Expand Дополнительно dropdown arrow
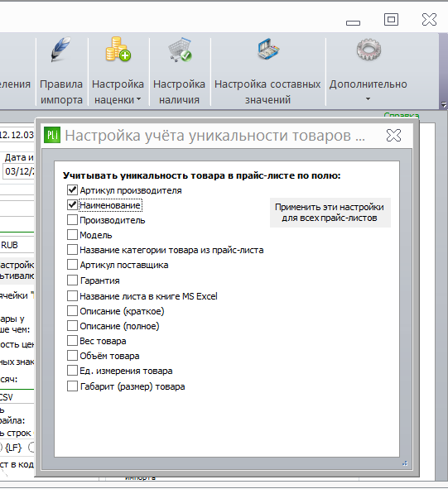448x489 pixels. [x=368, y=99]
